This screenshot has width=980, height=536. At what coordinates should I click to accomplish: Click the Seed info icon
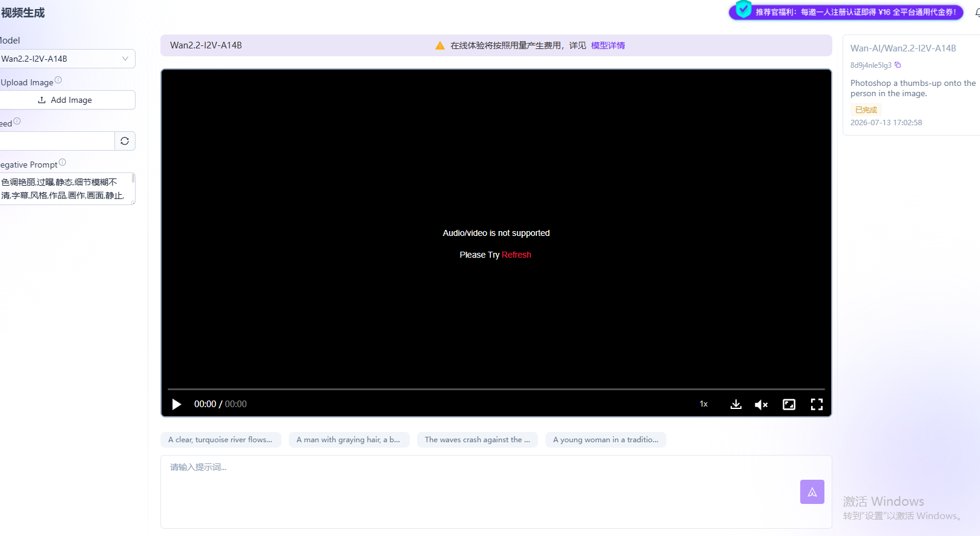(17, 121)
